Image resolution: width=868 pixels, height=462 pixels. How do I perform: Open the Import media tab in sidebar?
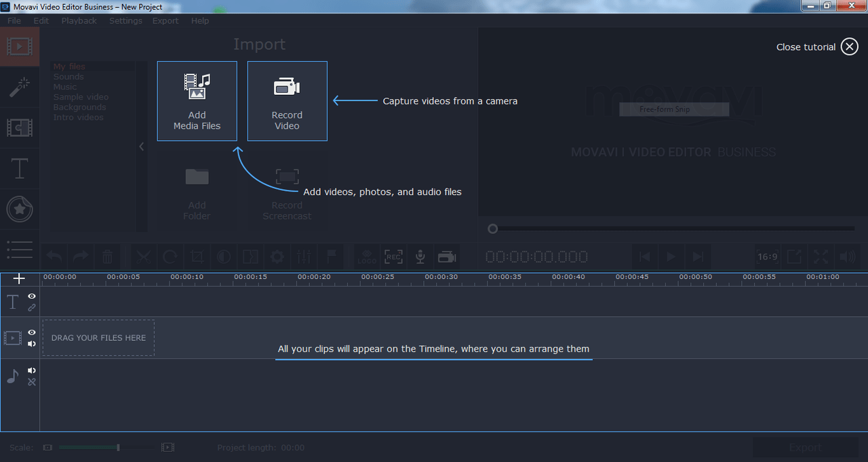[20, 46]
